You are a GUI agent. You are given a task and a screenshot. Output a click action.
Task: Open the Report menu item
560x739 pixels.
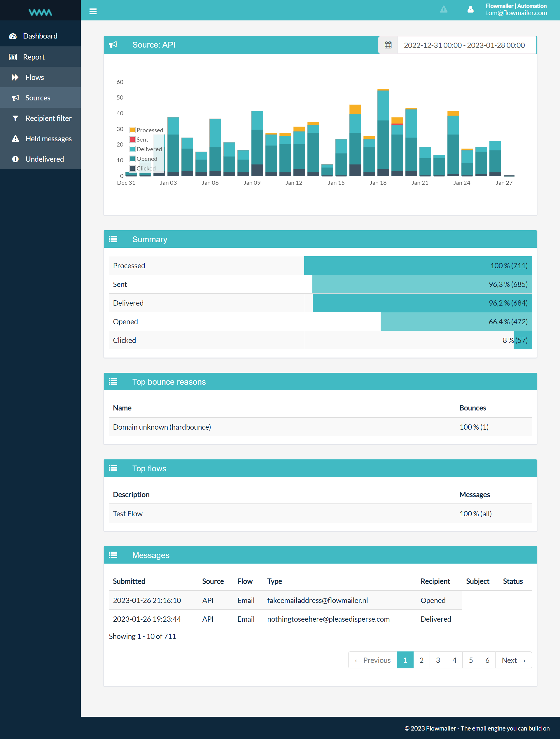[x=41, y=57]
